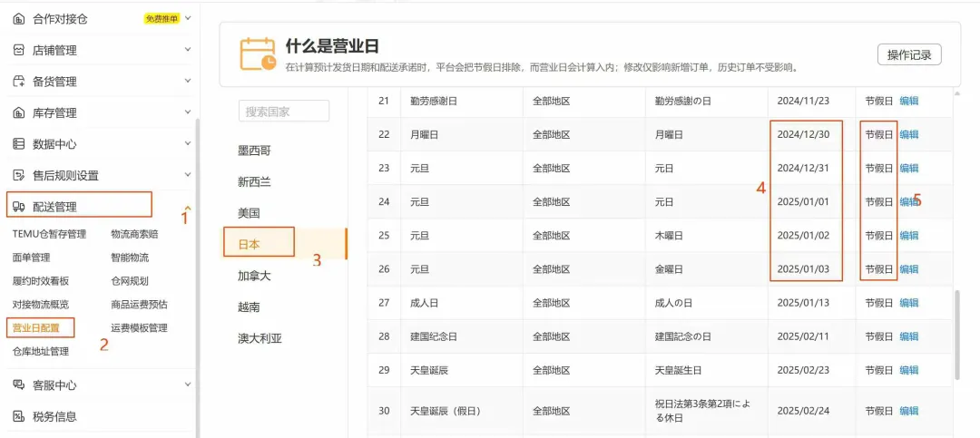
Task: Expand the 备货管理 chevron
Action: pos(188,81)
